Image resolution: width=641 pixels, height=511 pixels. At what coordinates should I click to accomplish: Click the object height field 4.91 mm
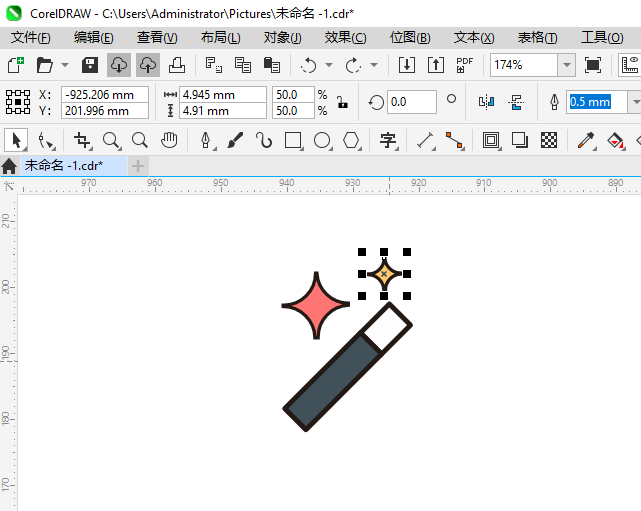(x=223, y=111)
